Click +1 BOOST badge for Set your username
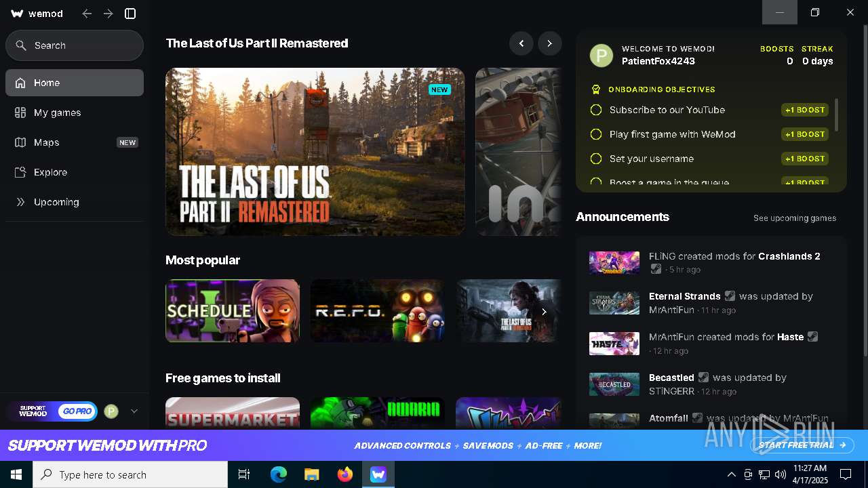The height and width of the screenshot is (488, 868). point(805,159)
